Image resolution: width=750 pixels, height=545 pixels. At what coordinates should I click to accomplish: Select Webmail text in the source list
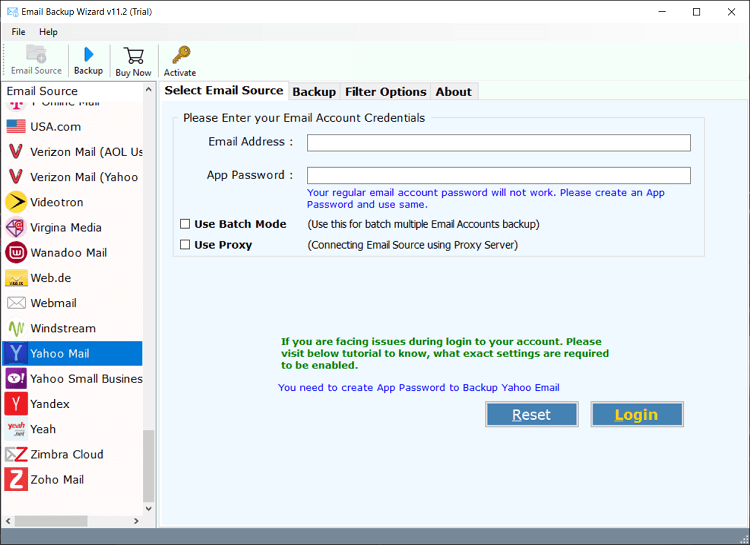point(54,303)
